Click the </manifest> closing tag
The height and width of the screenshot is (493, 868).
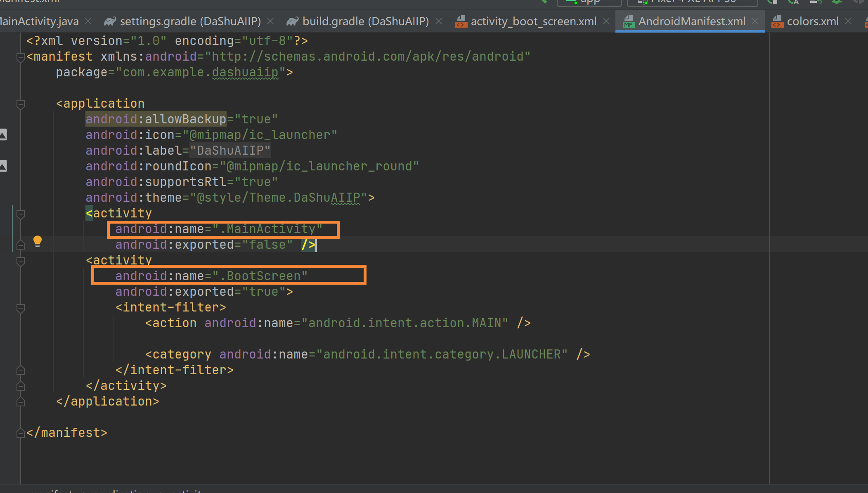(67, 433)
